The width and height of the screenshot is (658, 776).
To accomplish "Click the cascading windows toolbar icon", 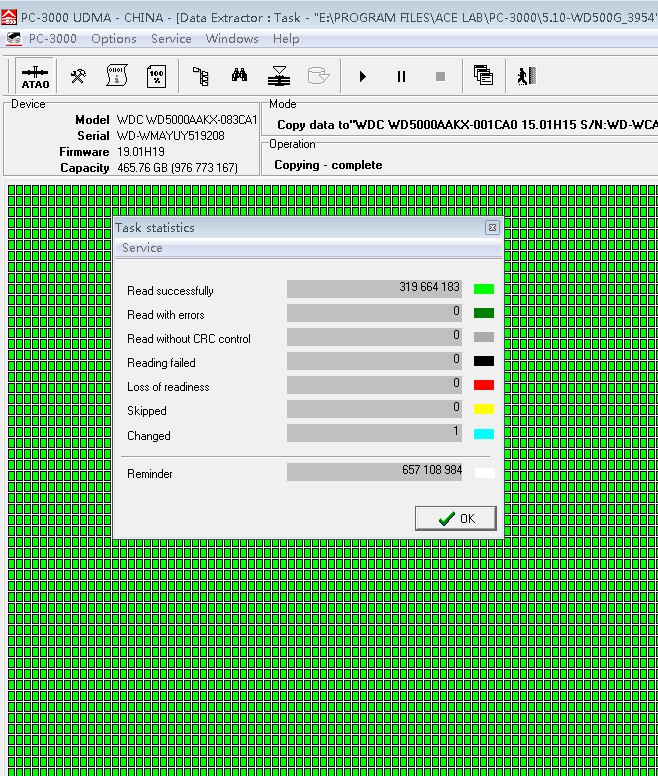I will (483, 77).
